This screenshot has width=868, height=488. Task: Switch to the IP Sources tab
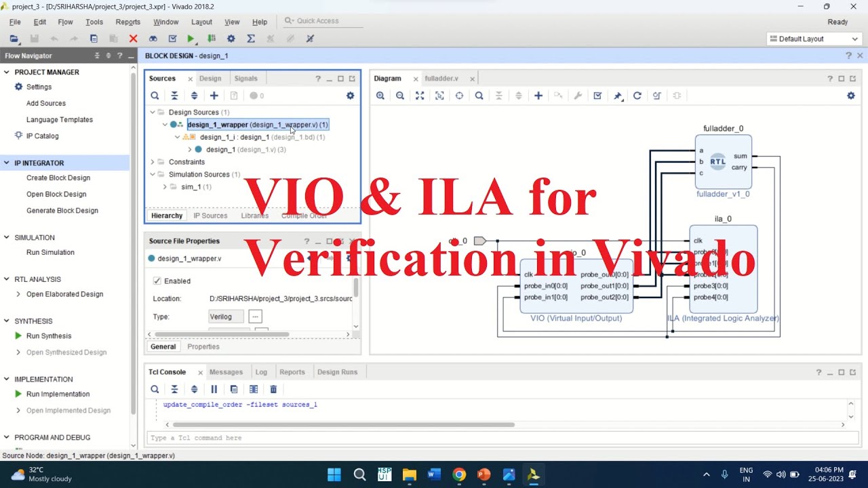pos(210,216)
